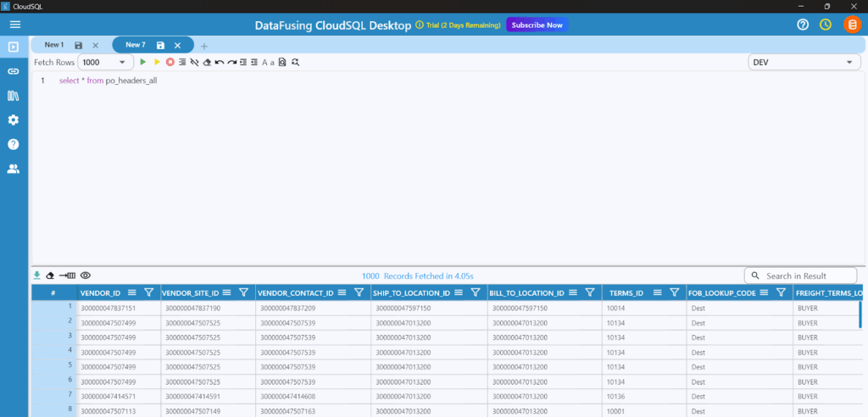
Task: Run selection with yellow play button
Action: [x=157, y=63]
